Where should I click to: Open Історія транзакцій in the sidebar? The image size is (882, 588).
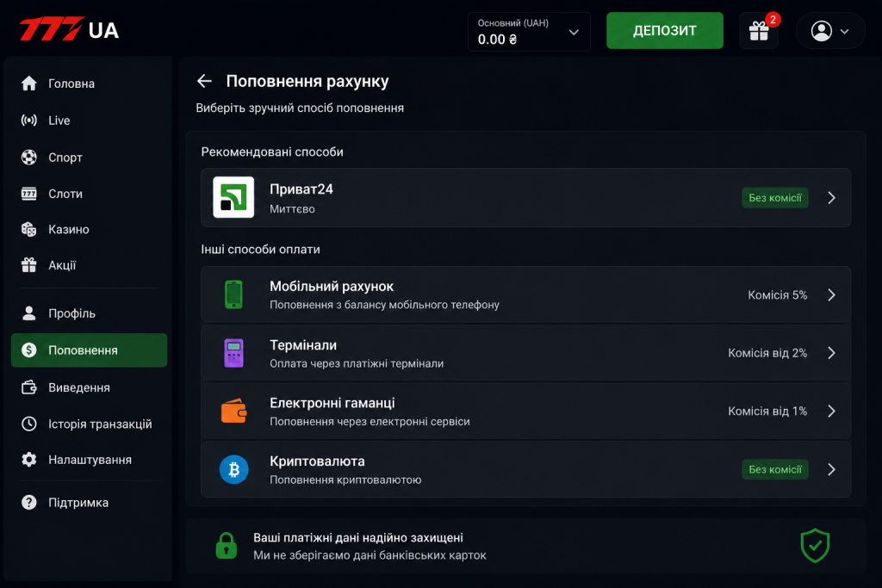100,424
